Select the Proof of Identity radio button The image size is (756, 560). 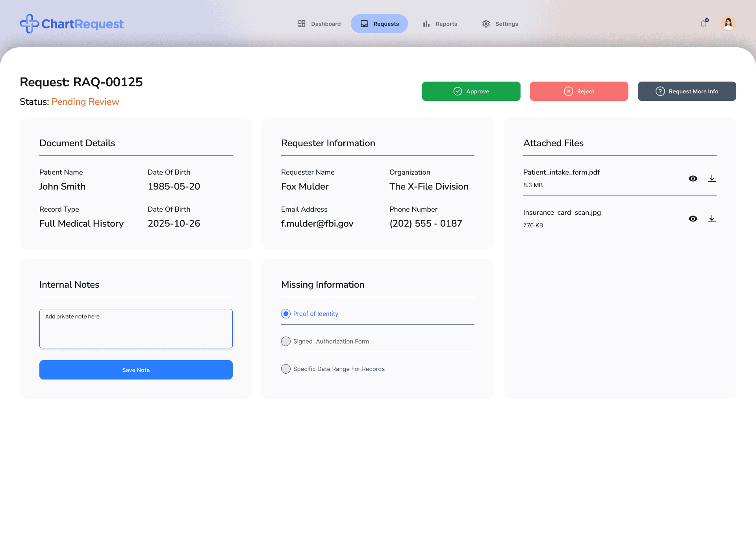tap(286, 314)
